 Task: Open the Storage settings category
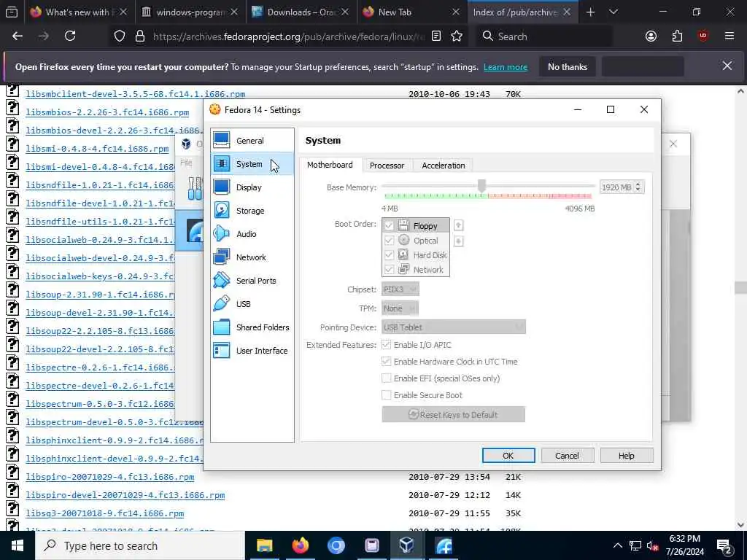pos(252,211)
